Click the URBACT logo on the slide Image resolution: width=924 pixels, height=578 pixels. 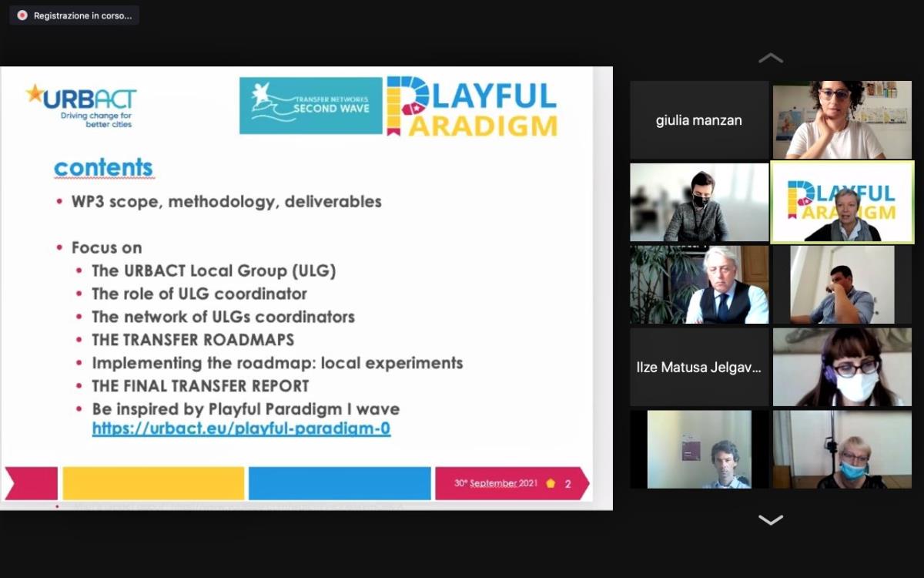click(82, 105)
